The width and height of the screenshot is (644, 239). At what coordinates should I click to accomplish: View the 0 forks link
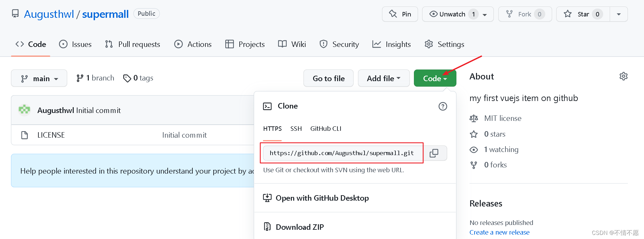point(495,165)
